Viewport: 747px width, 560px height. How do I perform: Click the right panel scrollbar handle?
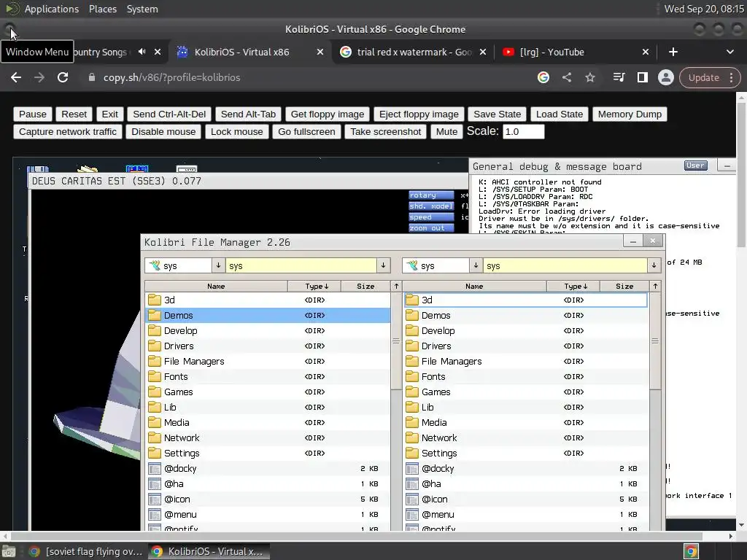tap(655, 341)
